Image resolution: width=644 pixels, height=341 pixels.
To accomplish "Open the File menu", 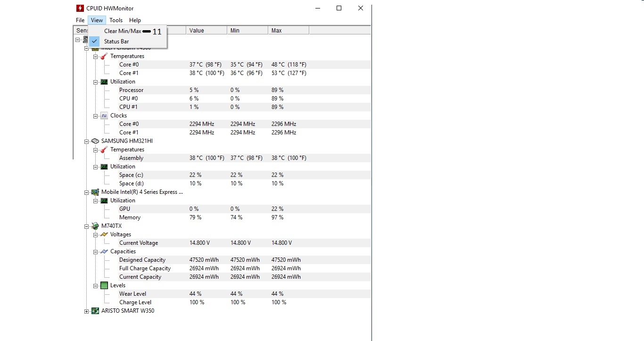I will (80, 20).
